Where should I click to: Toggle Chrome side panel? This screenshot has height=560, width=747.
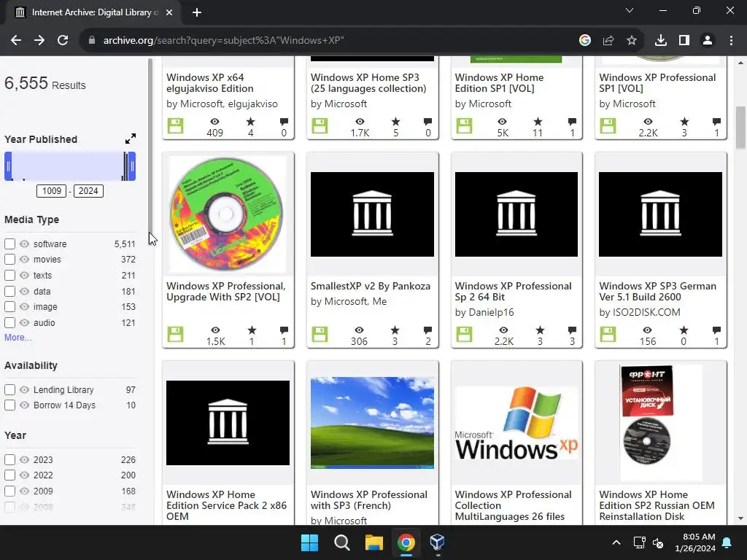(x=684, y=41)
